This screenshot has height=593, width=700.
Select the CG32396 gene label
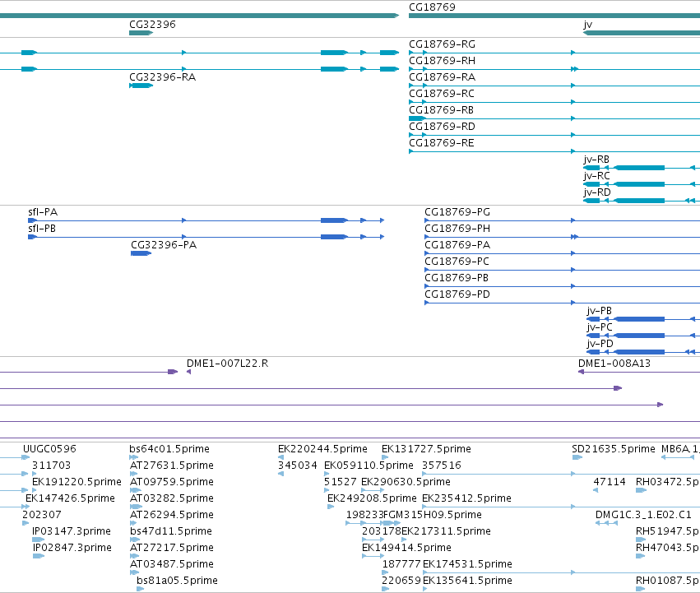point(152,25)
